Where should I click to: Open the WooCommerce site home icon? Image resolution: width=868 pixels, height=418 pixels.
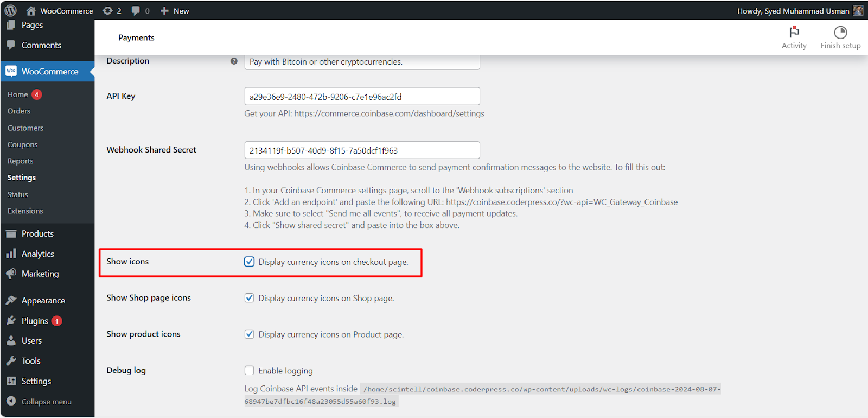coord(31,11)
